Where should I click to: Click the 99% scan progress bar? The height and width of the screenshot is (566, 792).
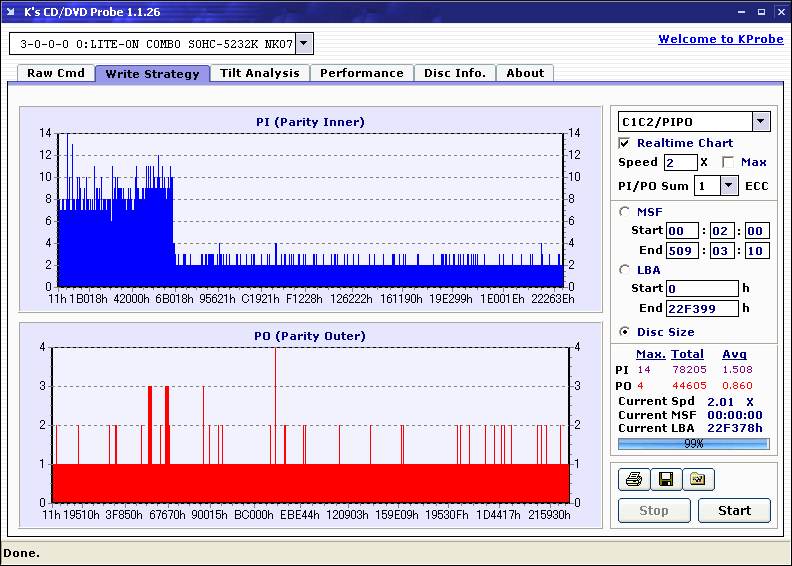coord(693,443)
